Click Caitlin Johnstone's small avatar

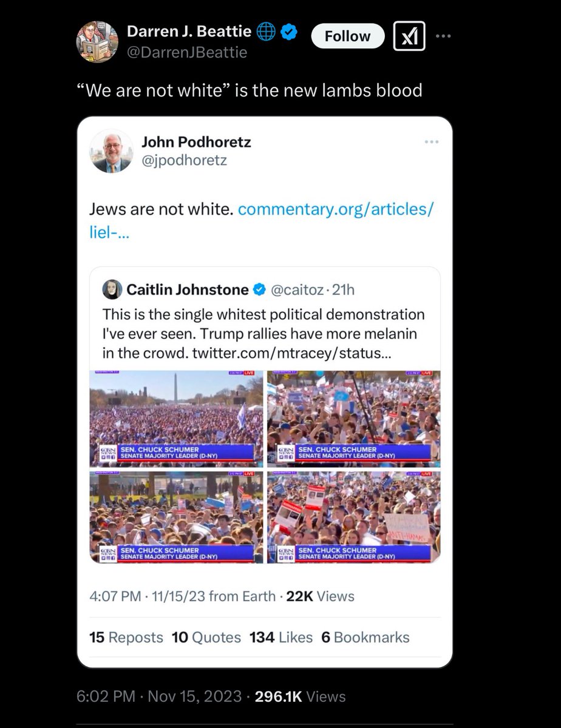pos(113,289)
